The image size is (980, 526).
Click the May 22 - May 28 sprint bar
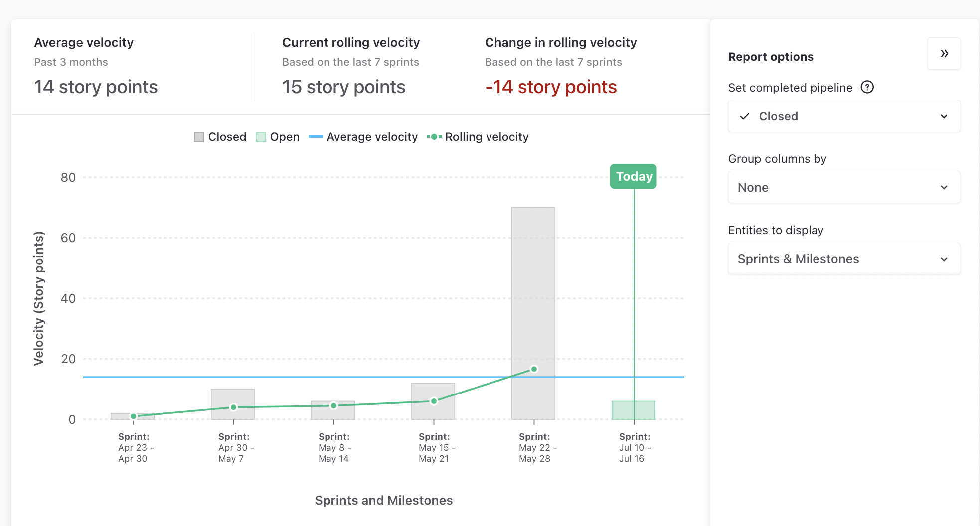coord(533,313)
